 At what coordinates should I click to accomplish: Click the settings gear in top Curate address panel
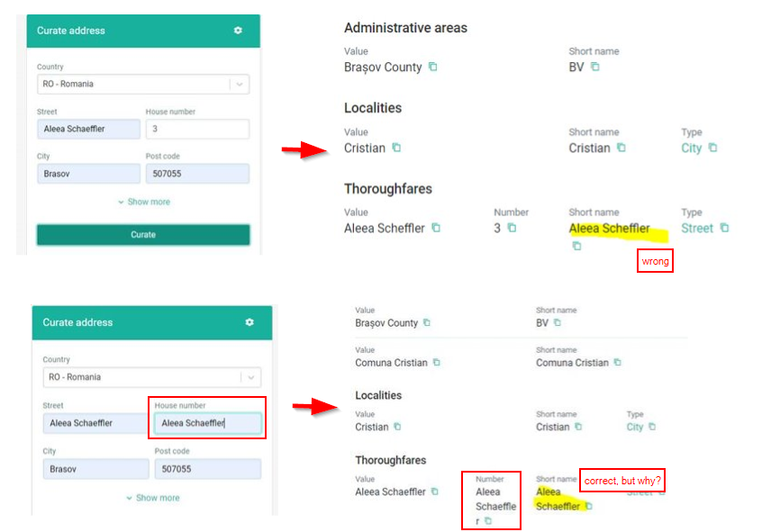click(x=238, y=31)
